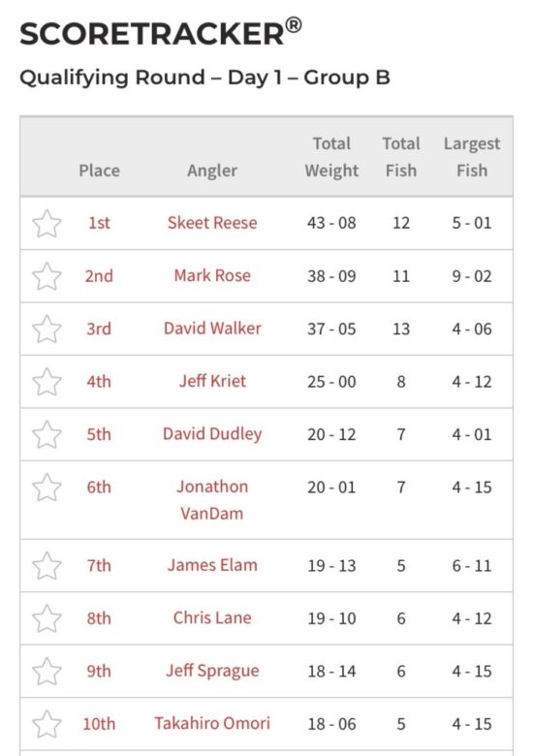The width and height of the screenshot is (533, 756).
Task: Favorite Skeet Reese with the star icon
Action: (47, 223)
